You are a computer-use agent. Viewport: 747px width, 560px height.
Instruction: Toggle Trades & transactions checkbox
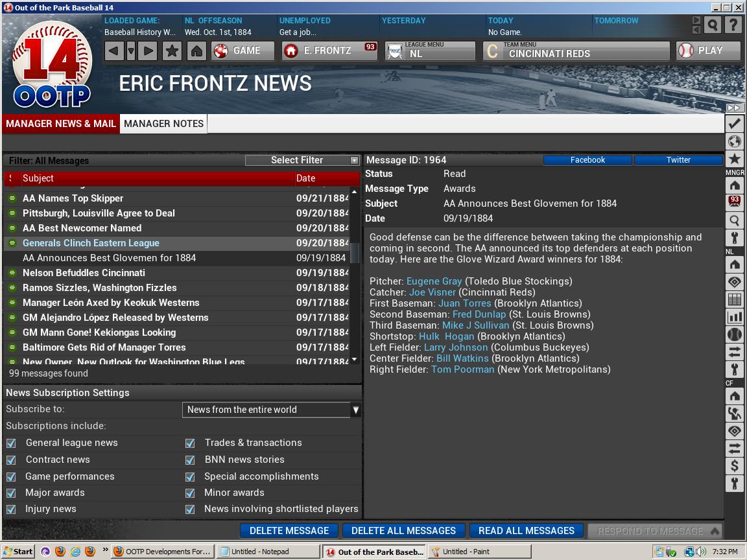pyautogui.click(x=190, y=443)
